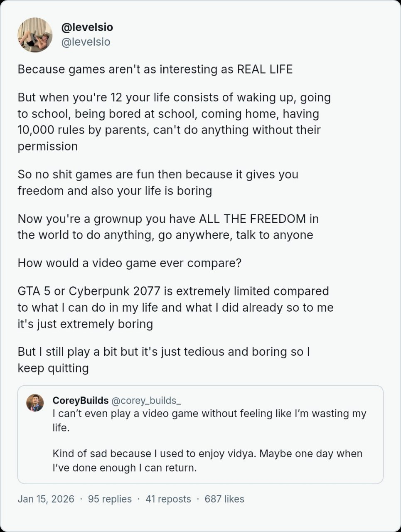401x532 pixels.
Task: Click the Jan 15, 2026 timestamp
Action: 46,499
